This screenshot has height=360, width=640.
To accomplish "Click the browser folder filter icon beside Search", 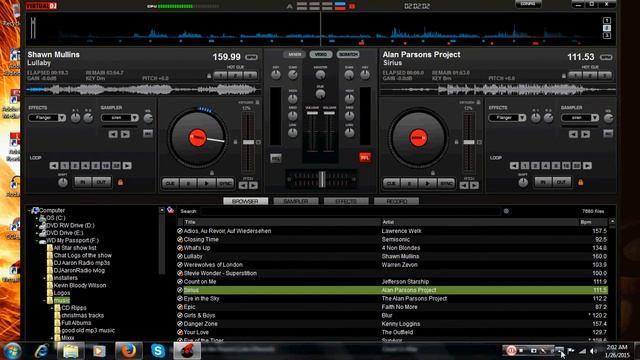I will [x=171, y=210].
